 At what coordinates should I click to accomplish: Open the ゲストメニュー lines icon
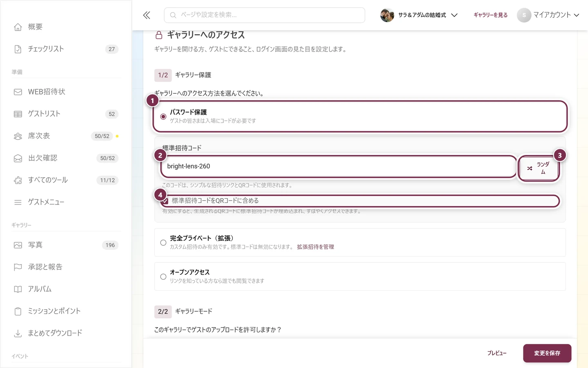(x=18, y=202)
